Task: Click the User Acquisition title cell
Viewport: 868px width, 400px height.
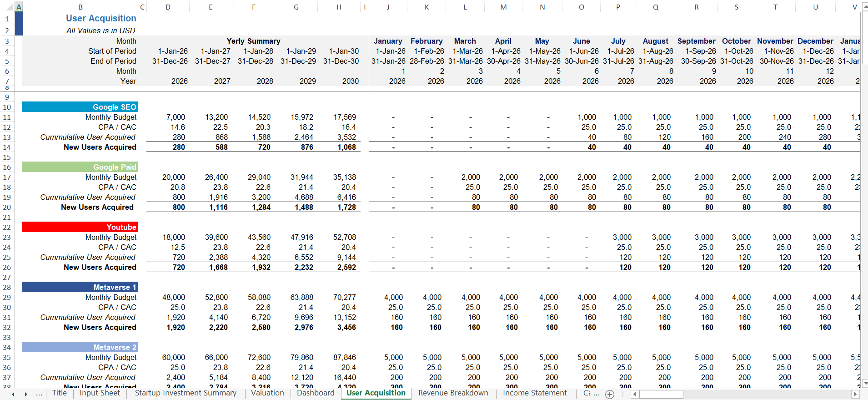Action: coord(101,18)
